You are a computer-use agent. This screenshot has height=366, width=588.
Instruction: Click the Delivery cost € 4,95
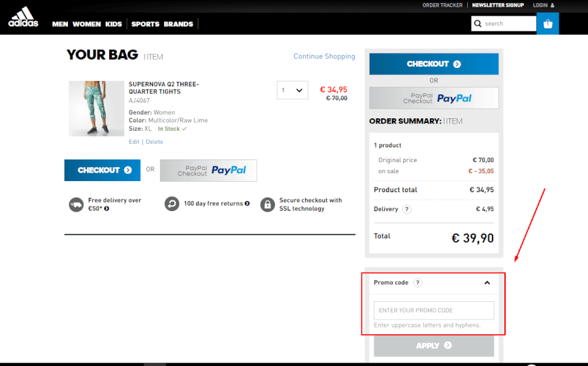[x=485, y=209]
